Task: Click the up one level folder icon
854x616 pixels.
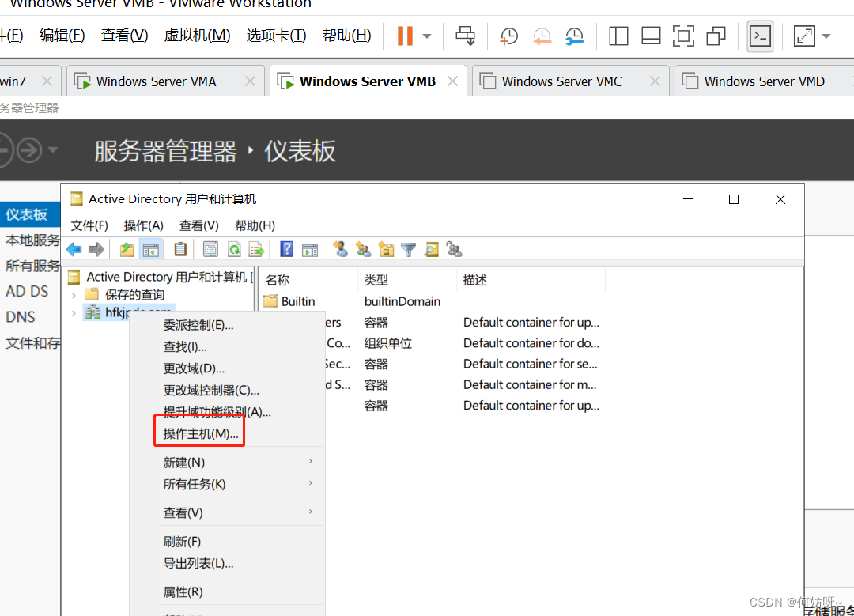Action: [x=127, y=250]
